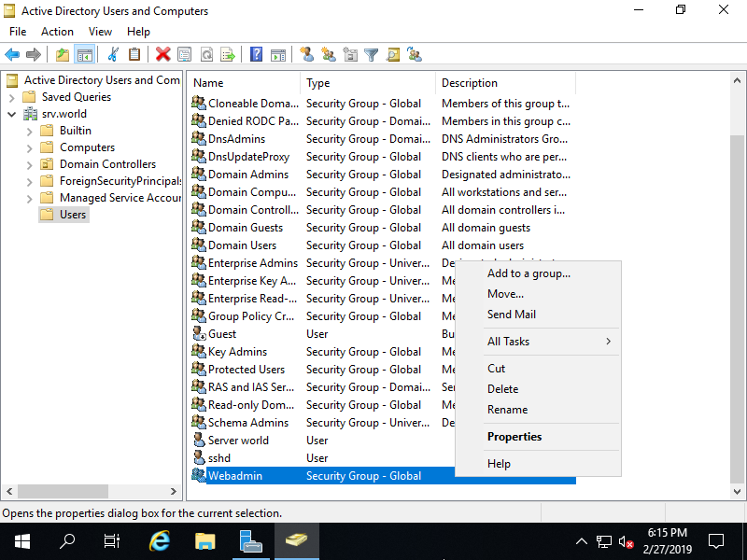Create a new group from the toolbar
The height and width of the screenshot is (560, 747).
click(330, 54)
